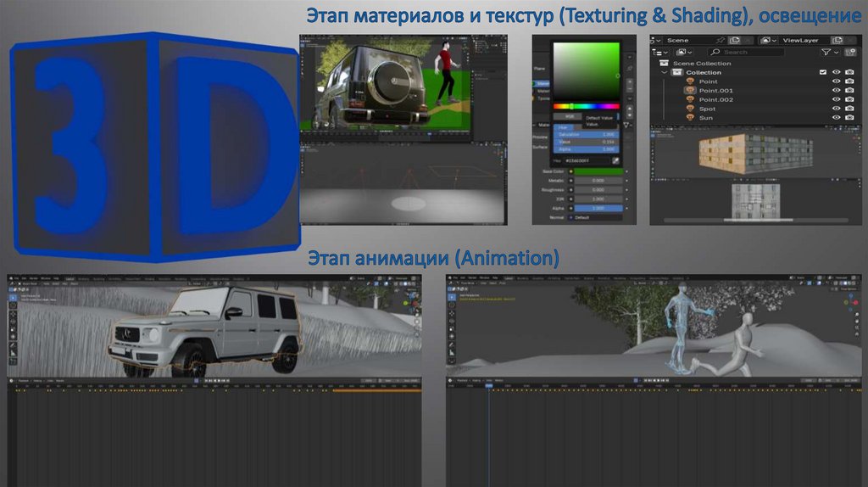The image size is (868, 487).
Task: Click the Point.001 light icon in the outliner
Action: click(x=690, y=90)
